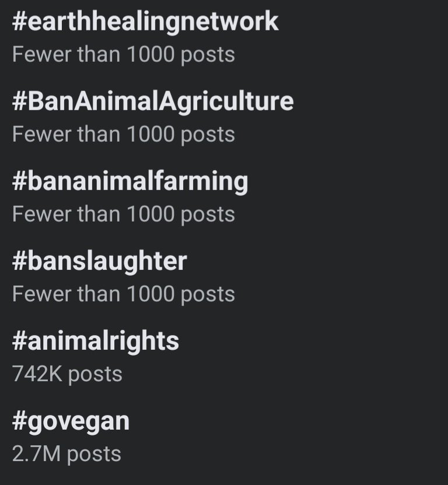Click the "742K" number under #animalrights

coord(37,374)
